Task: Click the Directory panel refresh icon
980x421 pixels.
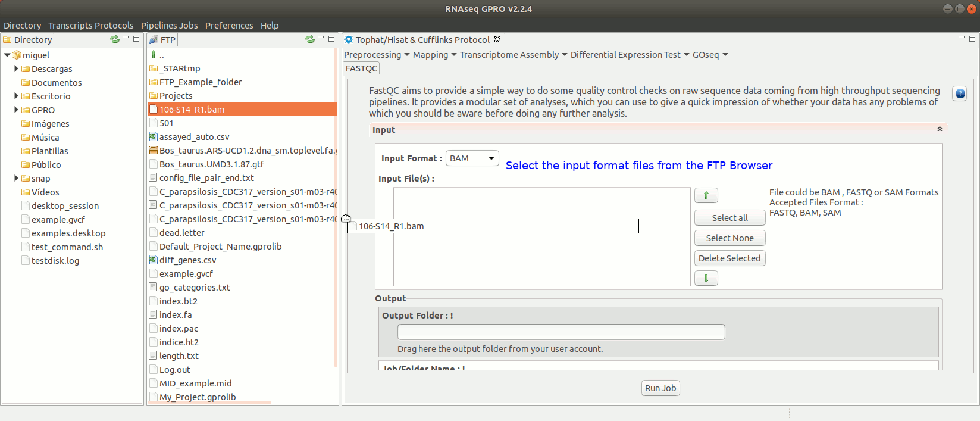Action: pyautogui.click(x=115, y=39)
